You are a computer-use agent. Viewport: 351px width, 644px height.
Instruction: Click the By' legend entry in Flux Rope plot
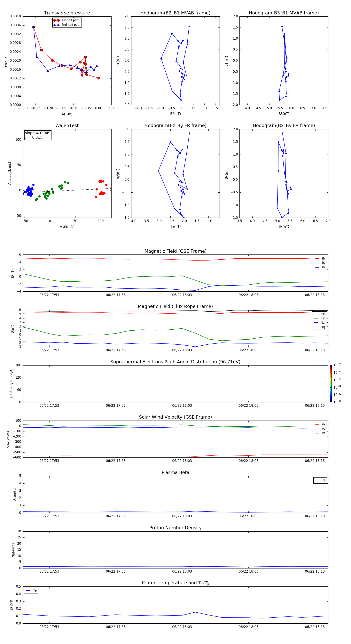click(x=320, y=318)
